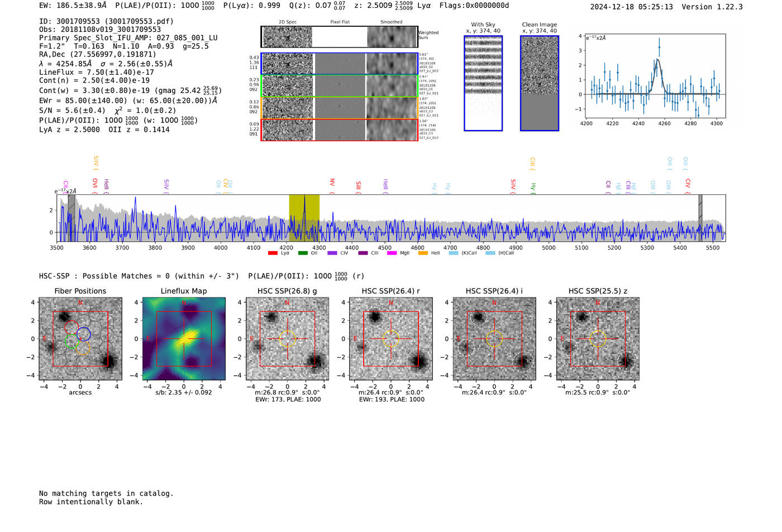Select the Clean Image panel
782x532 pixels.
pos(540,83)
